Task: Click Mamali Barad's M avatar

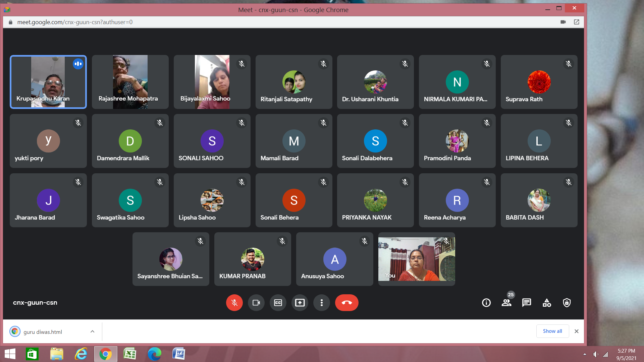Action: 294,141
